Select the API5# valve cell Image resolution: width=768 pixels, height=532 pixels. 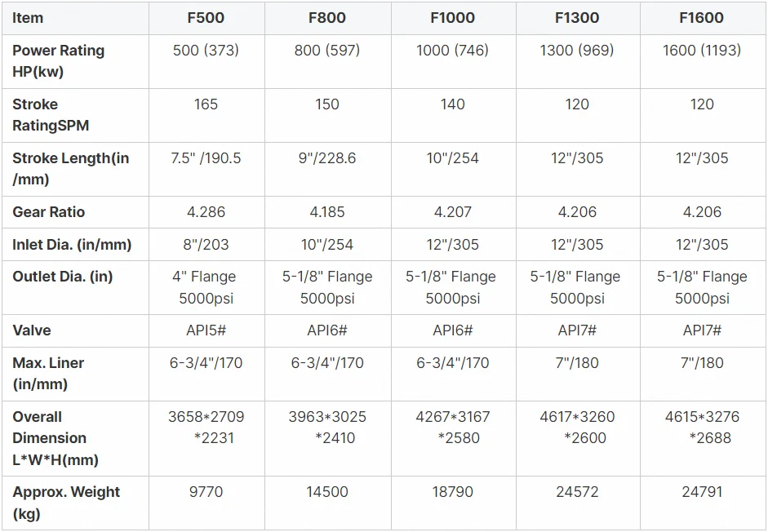coord(206,330)
